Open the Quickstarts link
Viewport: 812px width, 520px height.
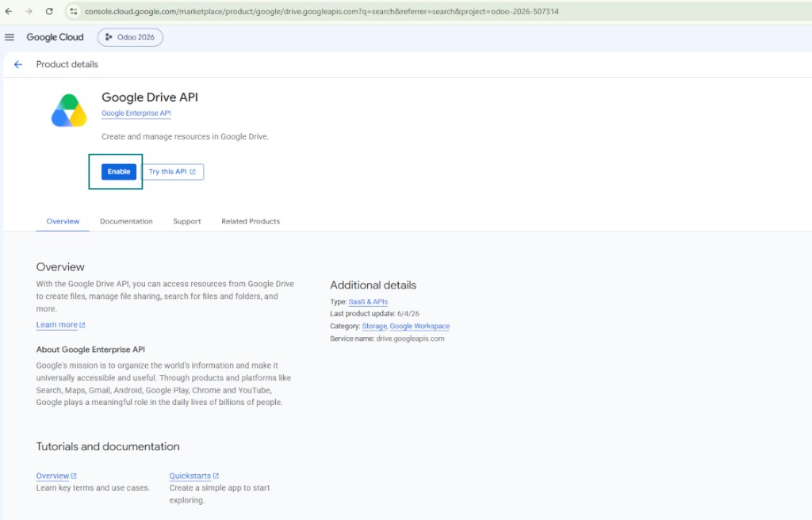click(x=194, y=476)
